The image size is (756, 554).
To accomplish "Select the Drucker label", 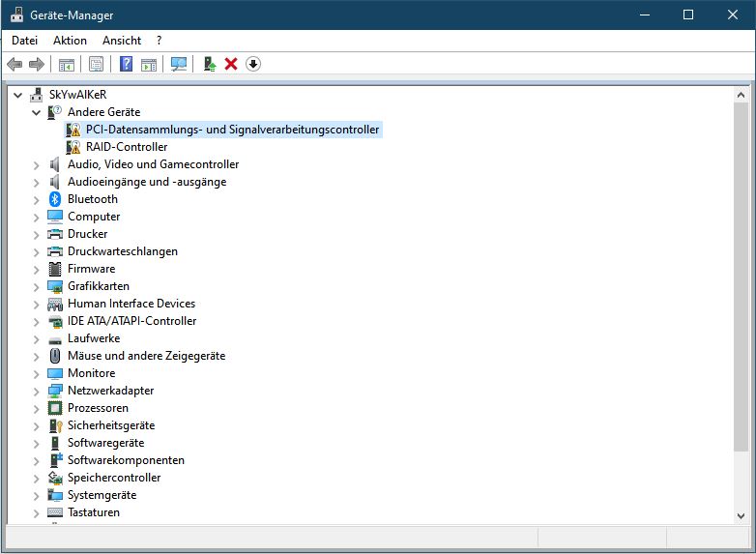I will [x=87, y=234].
